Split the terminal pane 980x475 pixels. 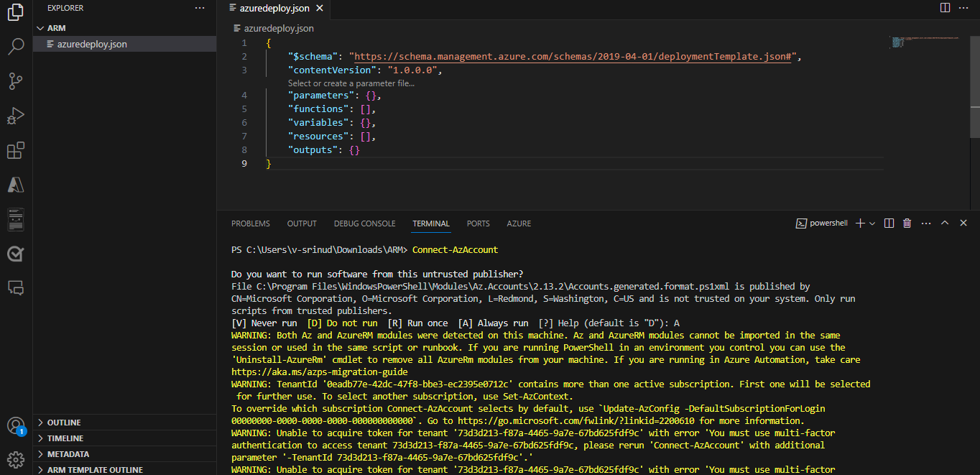coord(889,223)
